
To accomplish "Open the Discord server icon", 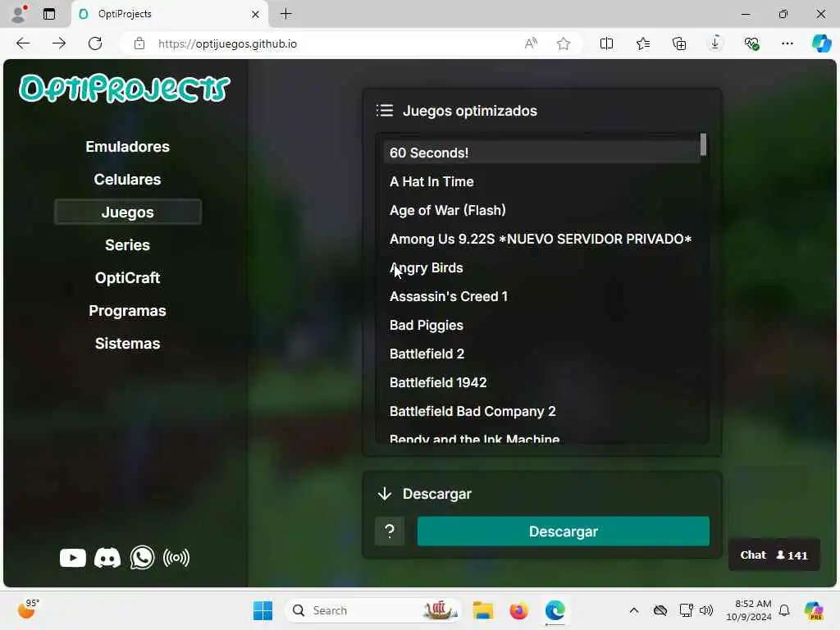I will (x=107, y=558).
